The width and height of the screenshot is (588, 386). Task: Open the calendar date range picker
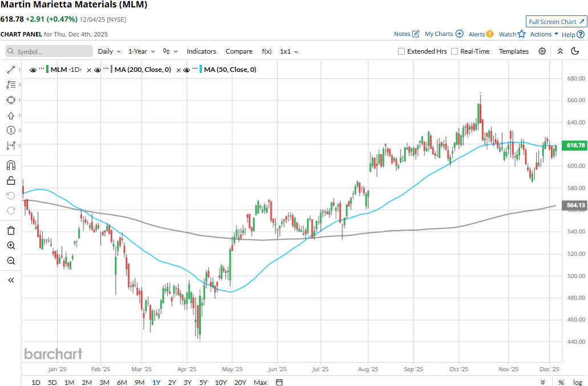(x=279, y=382)
